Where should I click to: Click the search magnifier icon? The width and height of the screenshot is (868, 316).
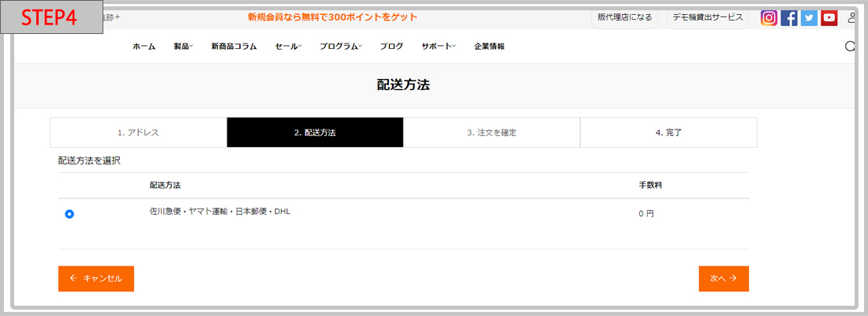click(x=850, y=47)
